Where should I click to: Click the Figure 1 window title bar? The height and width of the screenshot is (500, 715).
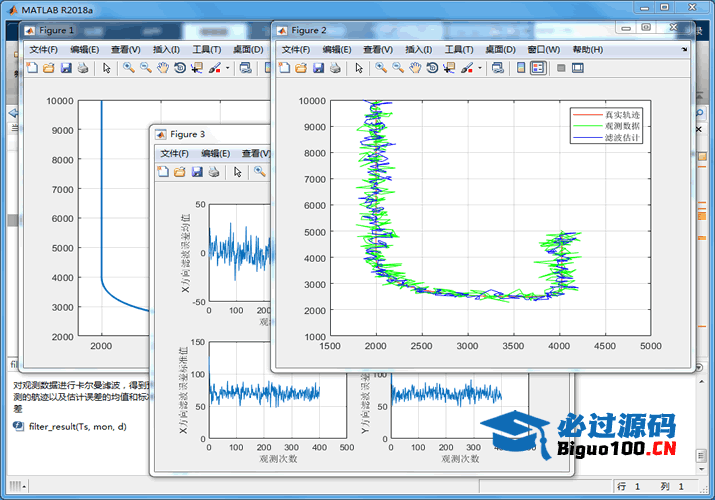click(146, 31)
